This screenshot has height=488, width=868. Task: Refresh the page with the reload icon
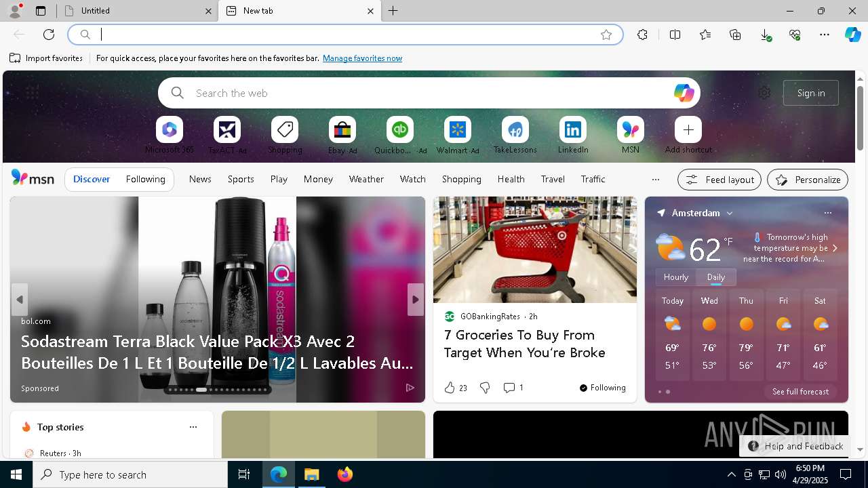click(49, 35)
